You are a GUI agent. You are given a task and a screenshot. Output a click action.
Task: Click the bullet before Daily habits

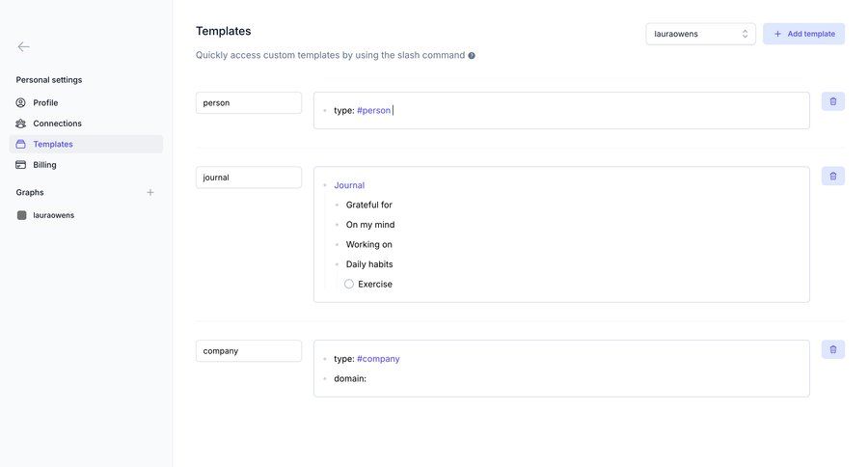pos(337,264)
